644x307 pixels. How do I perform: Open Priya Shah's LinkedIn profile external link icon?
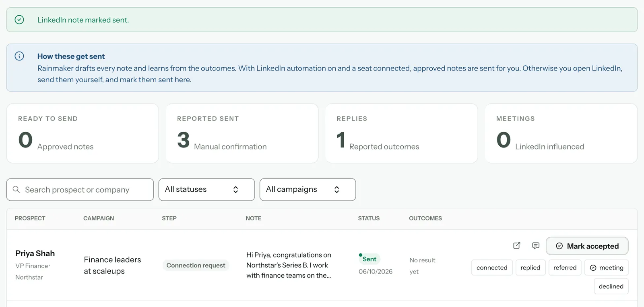coord(517,245)
